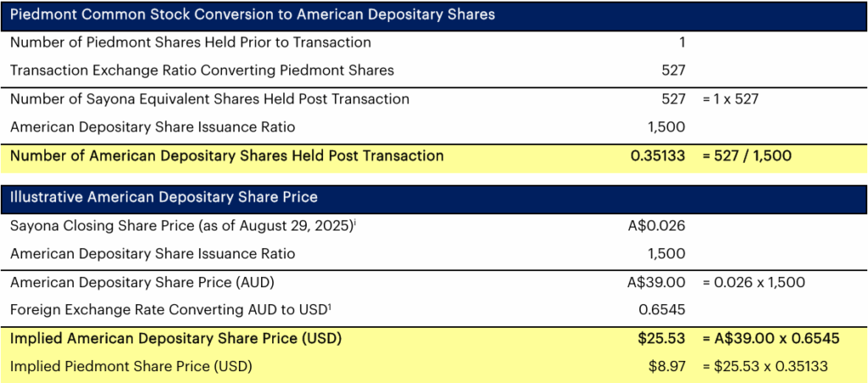The height and width of the screenshot is (383, 868).
Task: Click the highlighted "Number of American Depositary Shares" label
Action: [x=227, y=156]
